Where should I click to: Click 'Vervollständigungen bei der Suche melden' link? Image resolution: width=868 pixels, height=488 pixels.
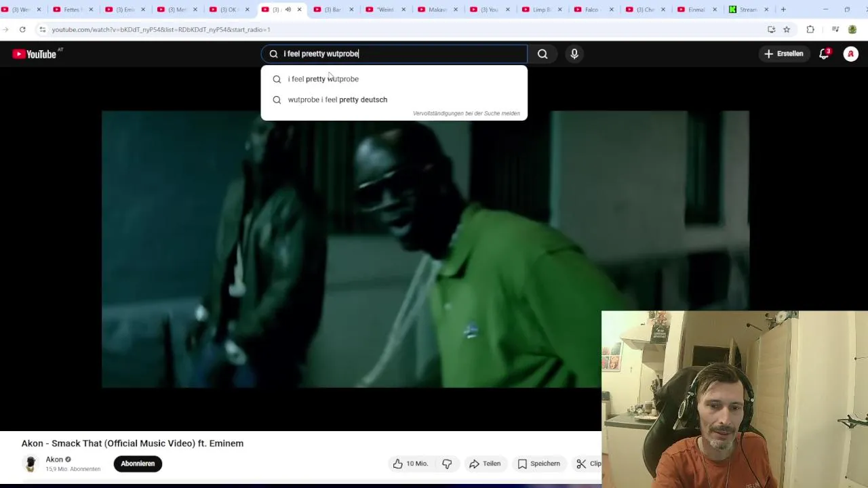[x=466, y=114]
